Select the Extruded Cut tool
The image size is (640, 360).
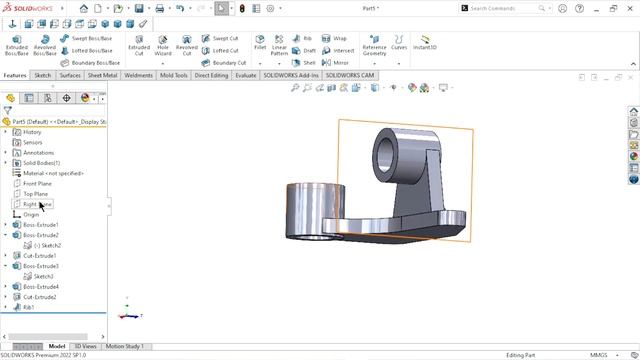(x=139, y=45)
